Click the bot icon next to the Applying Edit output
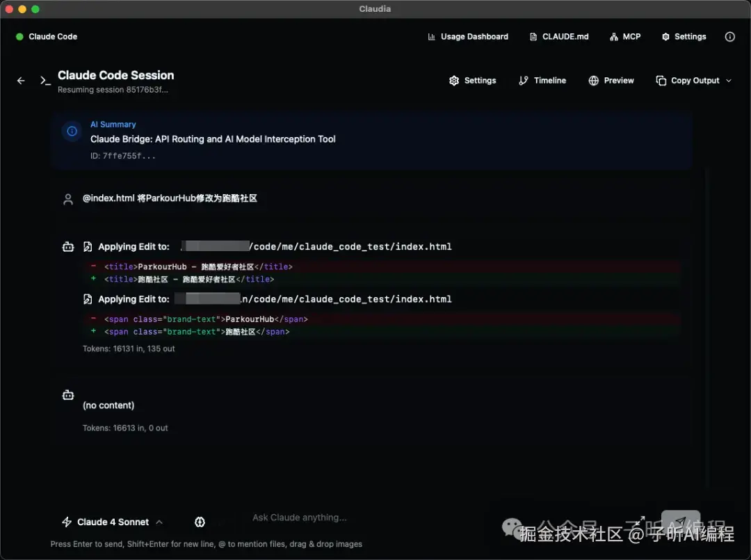The image size is (751, 560). [67, 246]
